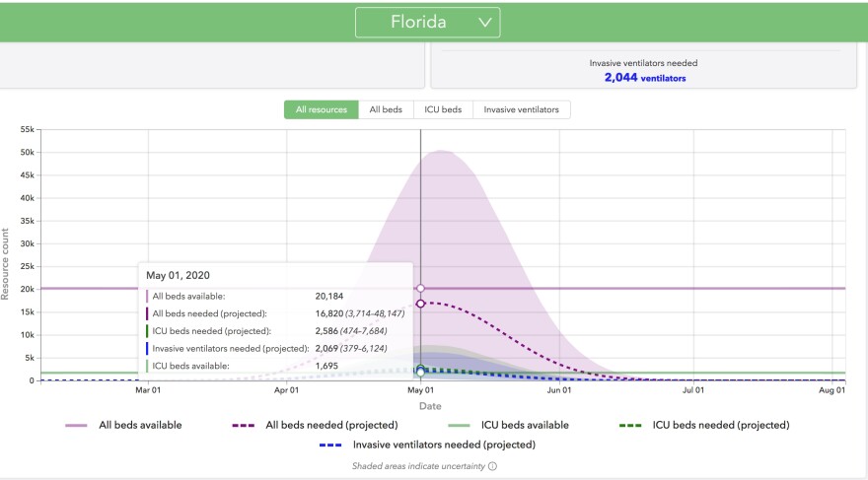Show the Invasive ventilators tab
The image size is (868, 480).
click(x=521, y=109)
